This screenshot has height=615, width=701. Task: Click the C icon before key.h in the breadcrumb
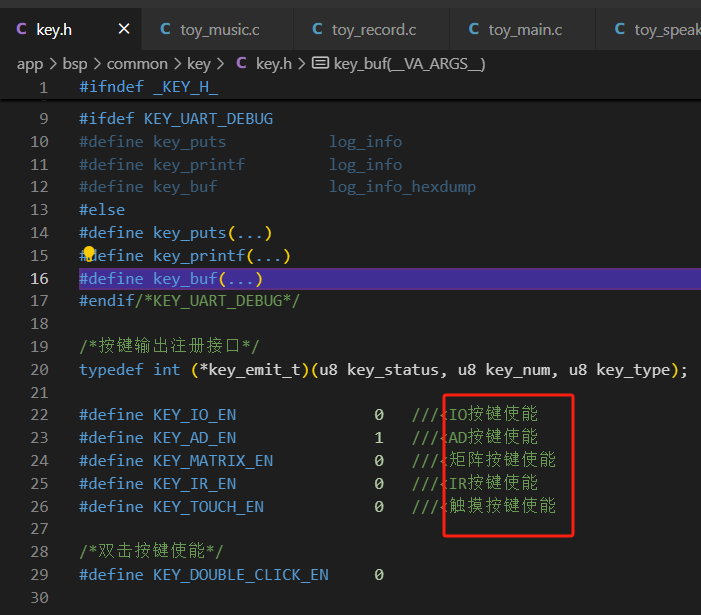point(241,63)
